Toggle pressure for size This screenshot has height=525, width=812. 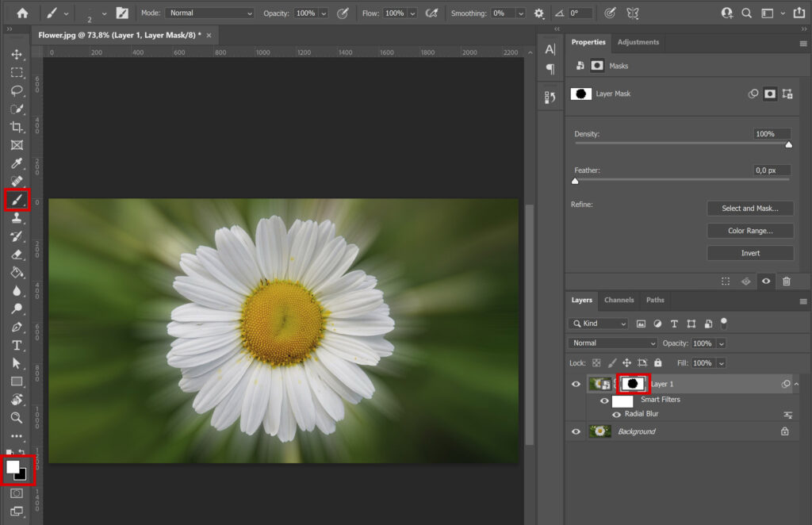610,13
